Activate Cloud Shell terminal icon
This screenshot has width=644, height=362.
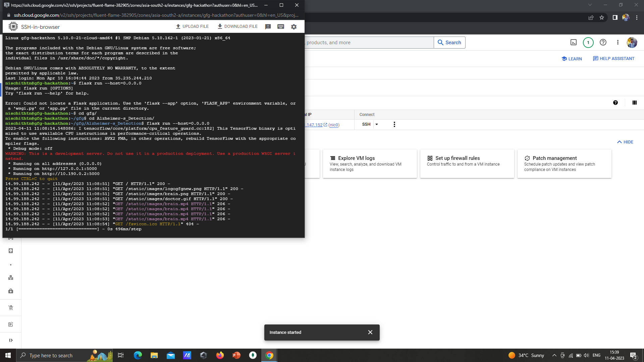pyautogui.click(x=574, y=43)
